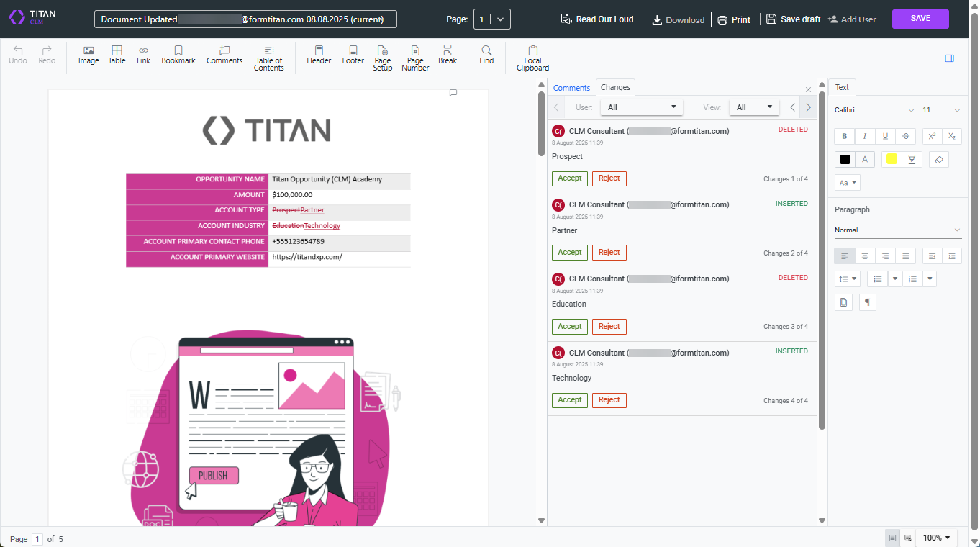Accept the Prospect deletion change
This screenshot has height=547, width=980.
point(569,178)
